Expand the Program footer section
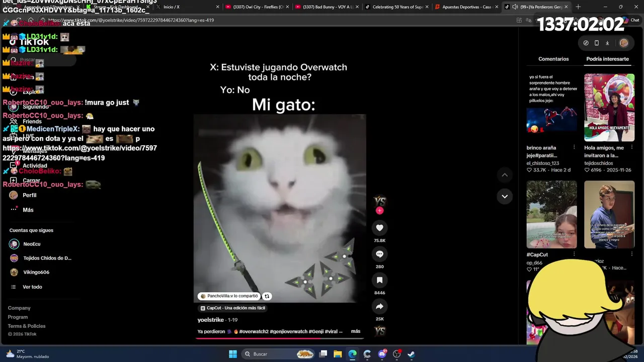The width and height of the screenshot is (644, 362). (x=18, y=317)
